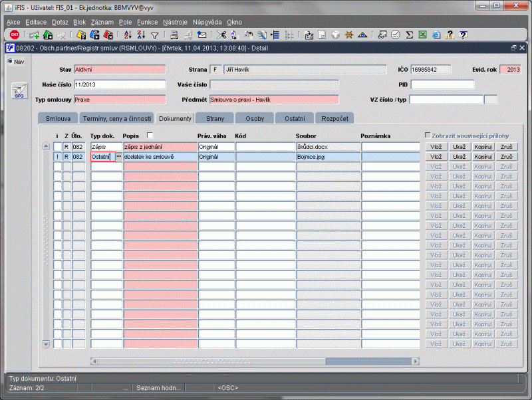Open the Typ dok. value list button
Image resolution: width=532 pixels, height=400 pixels.
pos(119,156)
